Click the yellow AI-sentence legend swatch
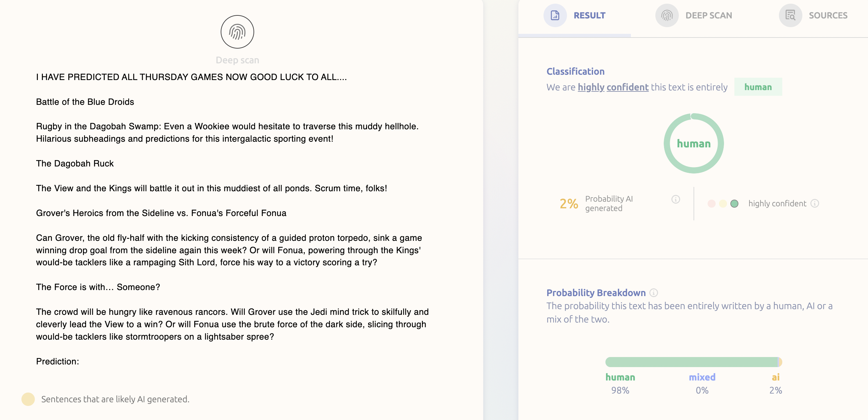Screen dimensions: 868x420 (x=28, y=399)
